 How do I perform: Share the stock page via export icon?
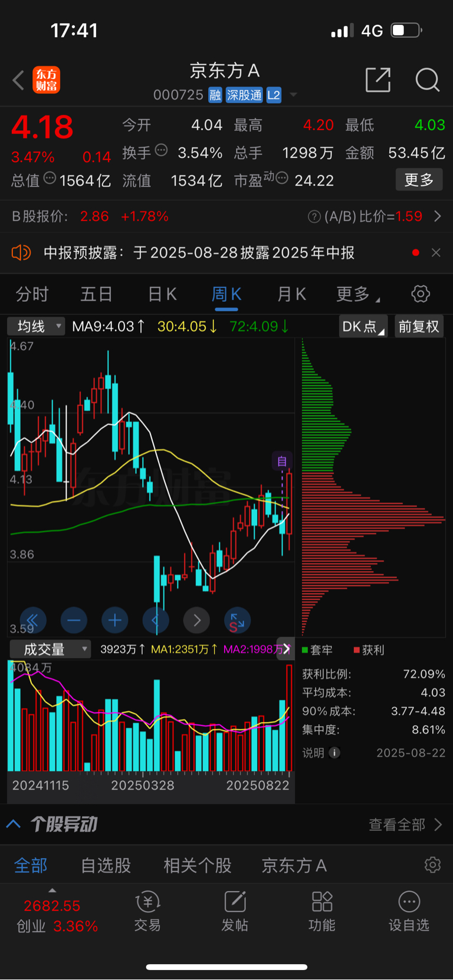pyautogui.click(x=378, y=80)
